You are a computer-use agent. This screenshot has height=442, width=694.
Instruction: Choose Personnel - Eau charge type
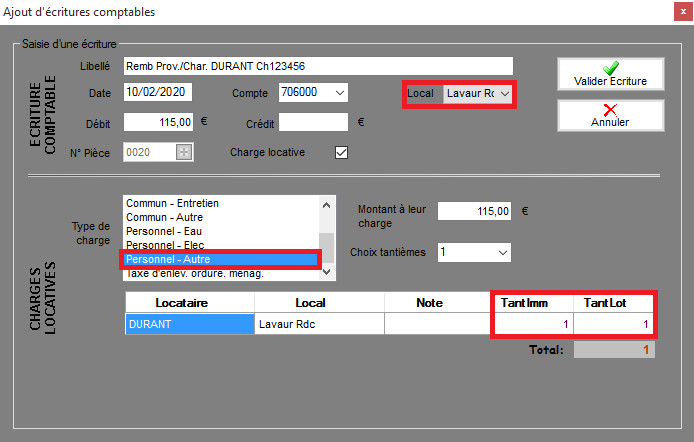(220, 231)
